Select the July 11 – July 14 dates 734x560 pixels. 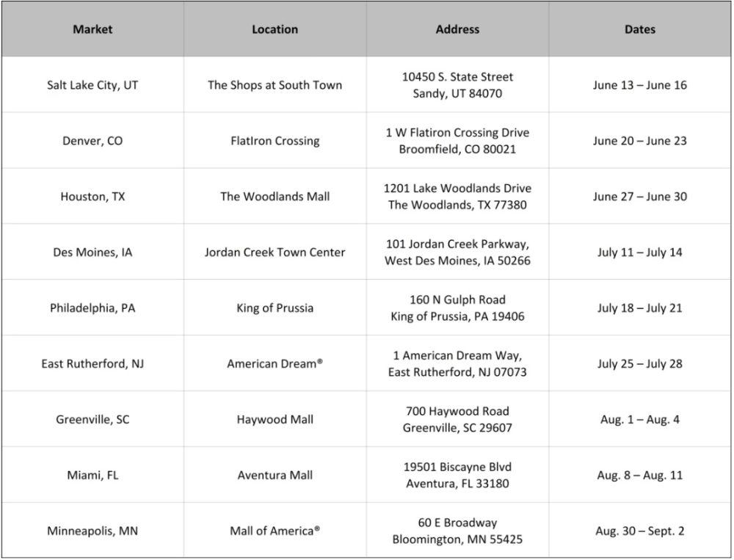pos(640,252)
